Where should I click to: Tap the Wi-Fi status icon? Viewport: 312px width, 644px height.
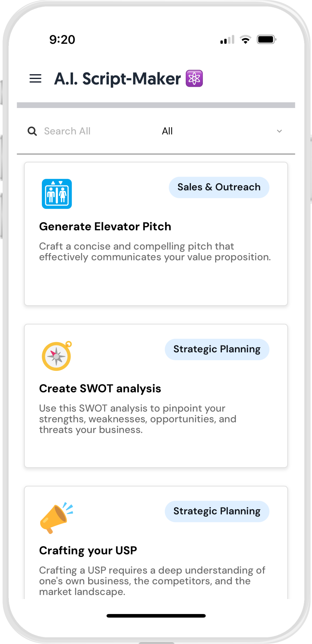click(245, 40)
